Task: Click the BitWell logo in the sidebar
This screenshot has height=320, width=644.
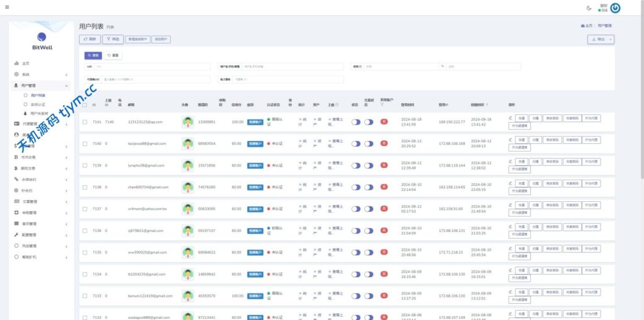Action: pos(42,41)
